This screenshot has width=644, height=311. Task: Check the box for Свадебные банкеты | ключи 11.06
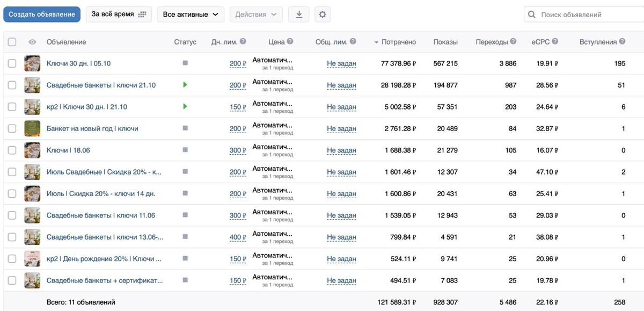click(x=12, y=215)
